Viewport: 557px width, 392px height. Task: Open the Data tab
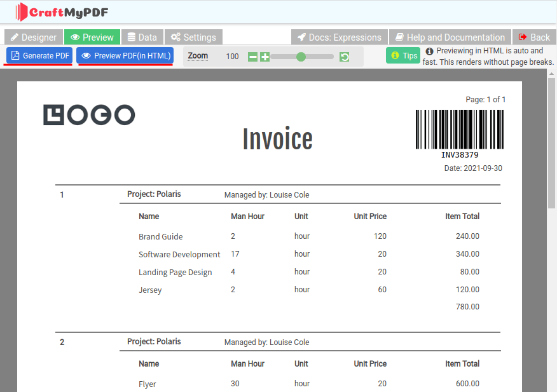pos(142,37)
